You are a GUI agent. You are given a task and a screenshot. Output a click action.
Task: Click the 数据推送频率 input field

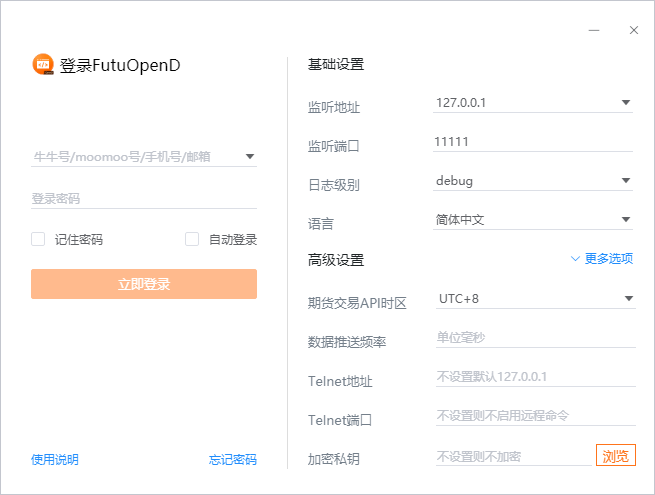[x=534, y=338]
